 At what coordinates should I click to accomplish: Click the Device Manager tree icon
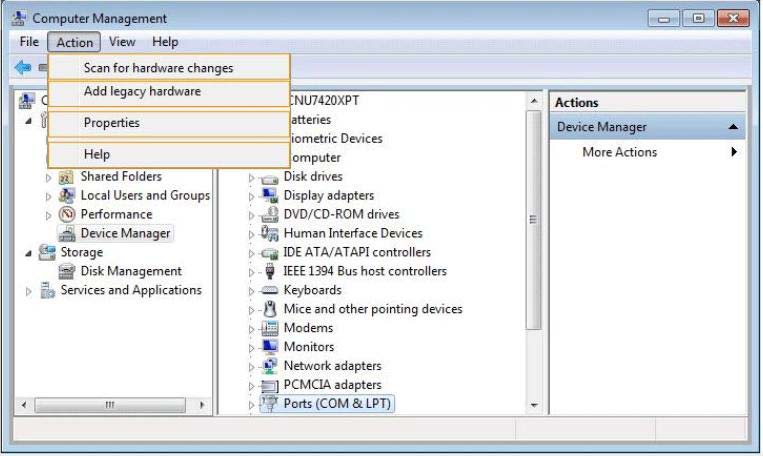tap(66, 234)
